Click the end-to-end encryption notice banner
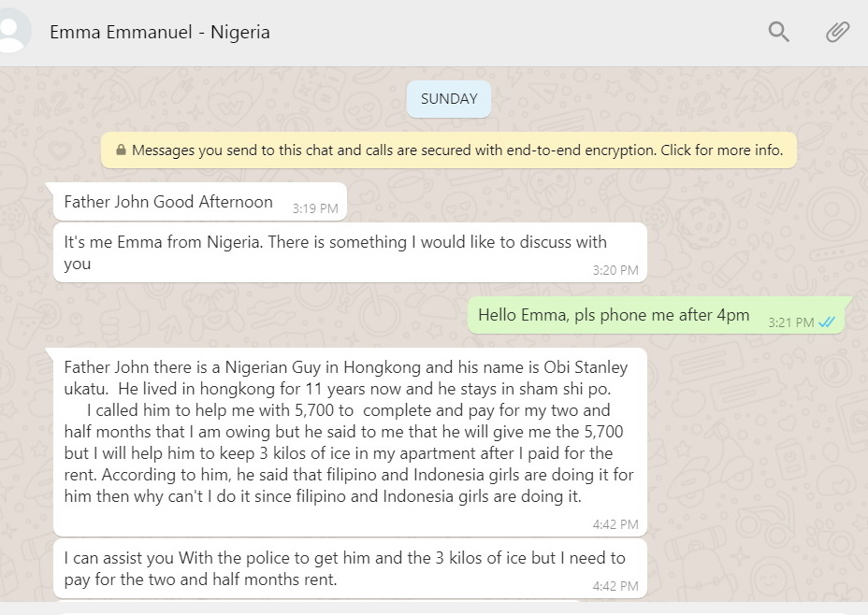 tap(449, 150)
